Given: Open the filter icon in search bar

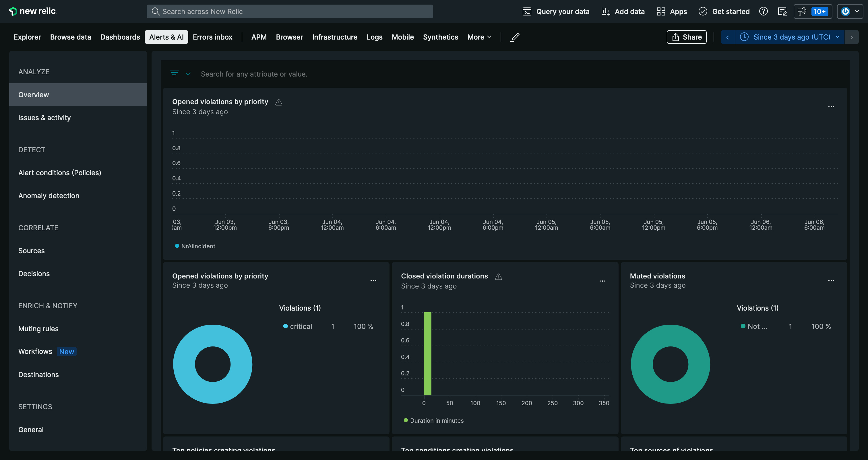Looking at the screenshot, I should (x=174, y=73).
